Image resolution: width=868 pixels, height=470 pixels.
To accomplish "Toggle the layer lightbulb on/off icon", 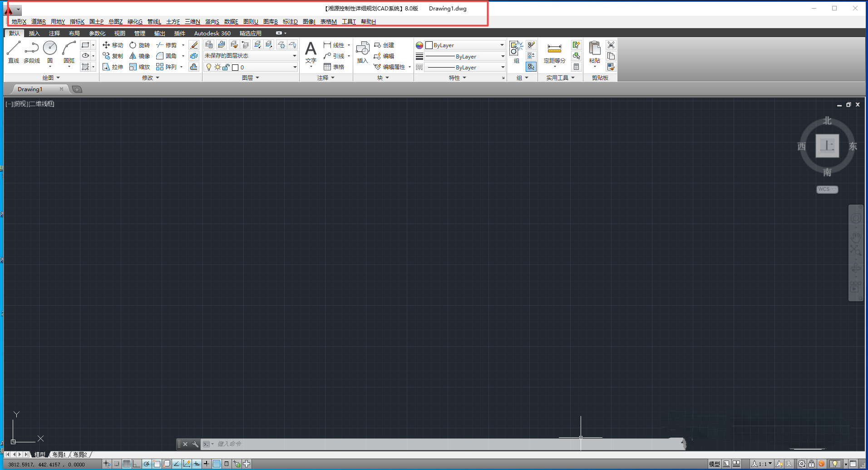I will pos(209,67).
